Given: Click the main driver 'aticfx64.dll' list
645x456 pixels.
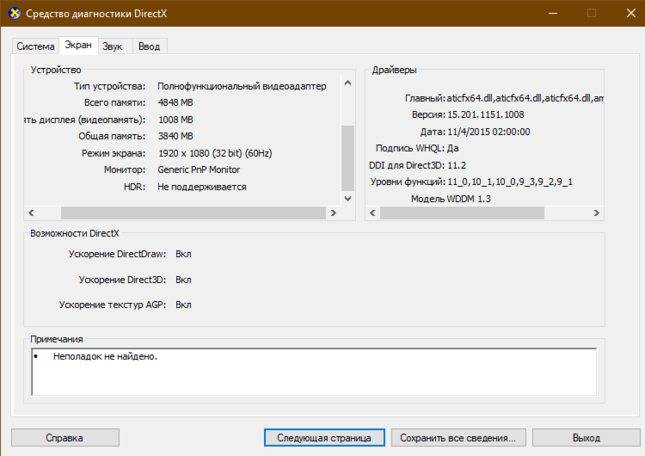Looking at the screenshot, I should point(525,98).
